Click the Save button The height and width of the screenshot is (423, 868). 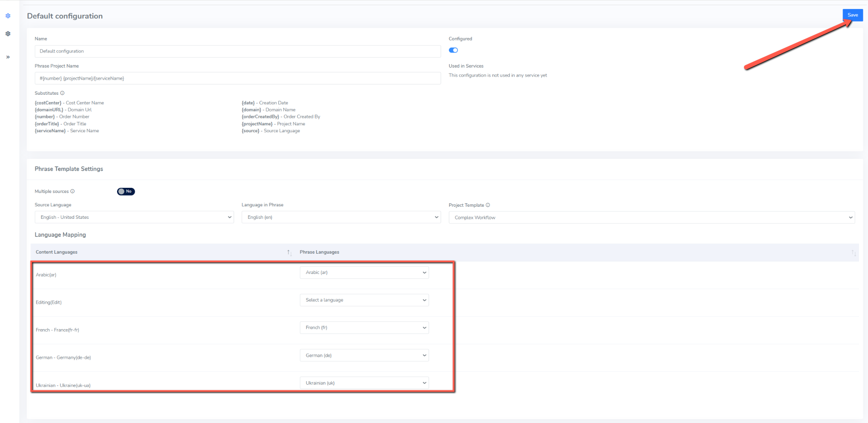(x=853, y=15)
